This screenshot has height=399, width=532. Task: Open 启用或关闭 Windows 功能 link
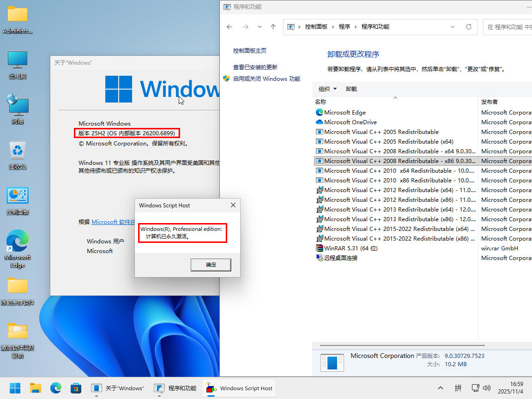(x=266, y=79)
